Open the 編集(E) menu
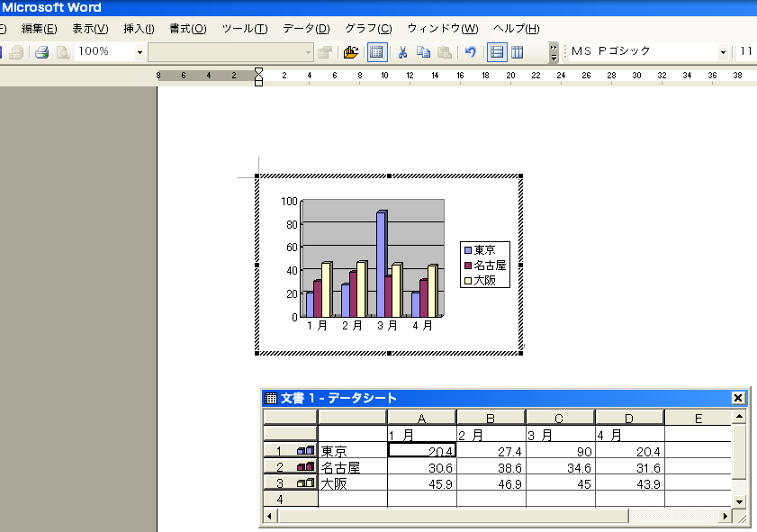757x532 pixels. point(39,29)
